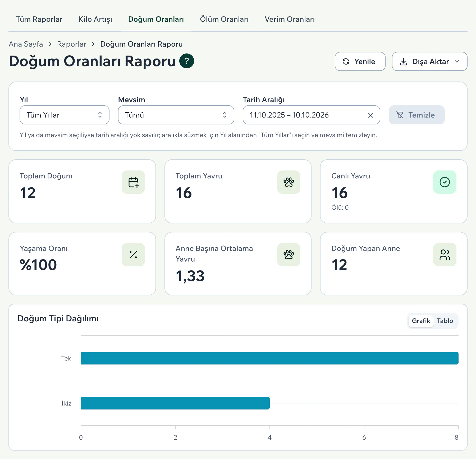The image size is (476, 459).
Task: Click the calendar icon in Toplam Doğum card
Action: [x=133, y=182]
